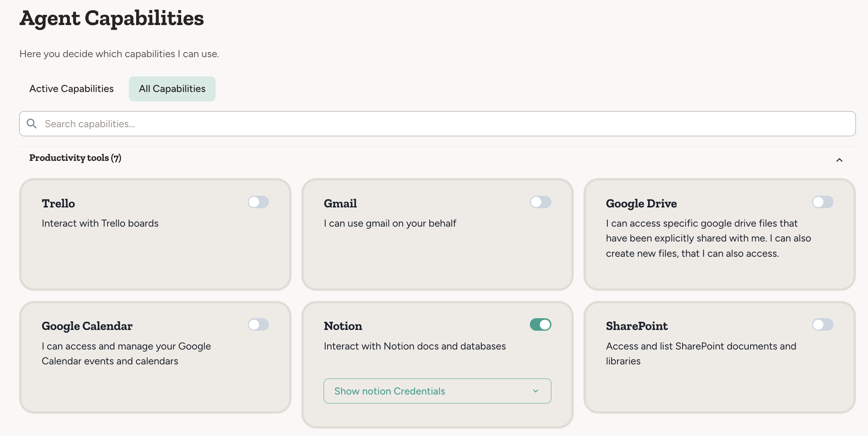Enable the Google Calendar capability toggle
868x436 pixels.
258,324
